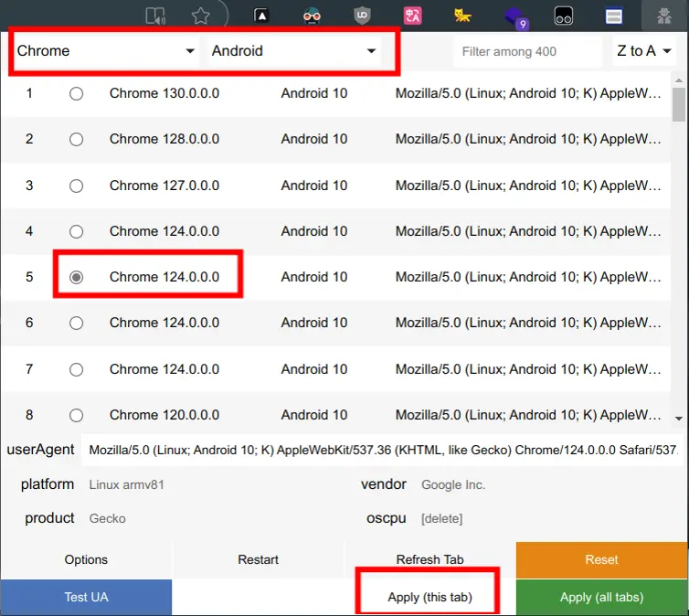Click Chrome 124.0.0.0 text in row 4
Image resolution: width=689 pixels, height=616 pixels.
[x=164, y=231]
